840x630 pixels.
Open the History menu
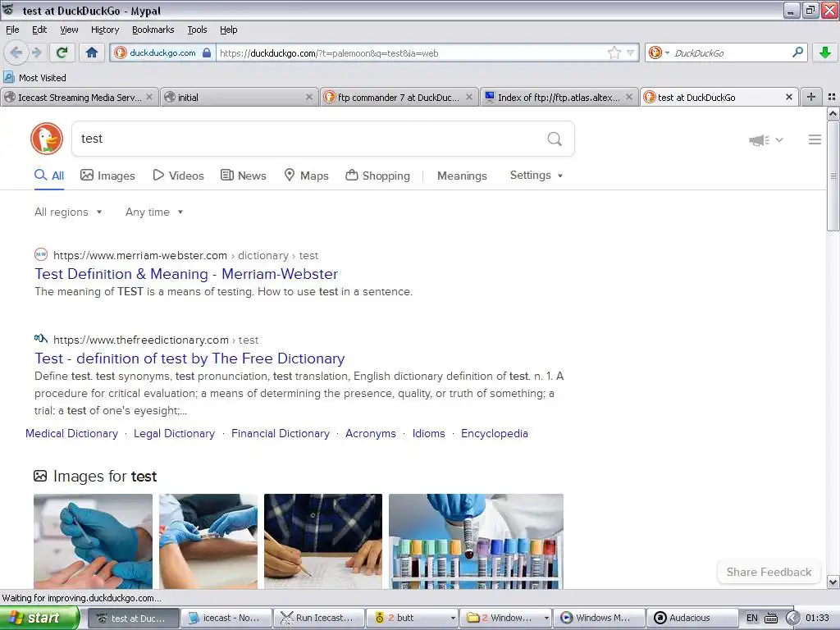point(104,30)
